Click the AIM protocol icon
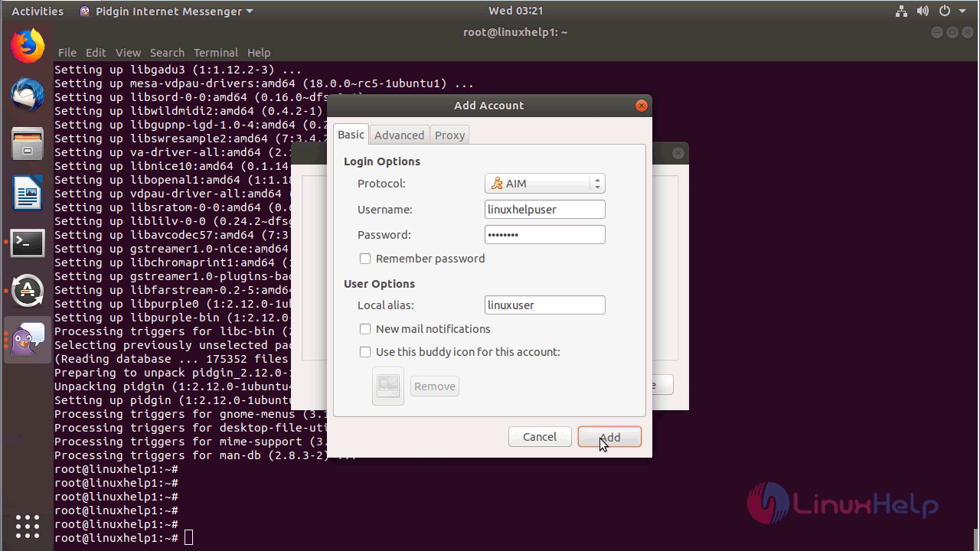980x551 pixels. point(497,184)
